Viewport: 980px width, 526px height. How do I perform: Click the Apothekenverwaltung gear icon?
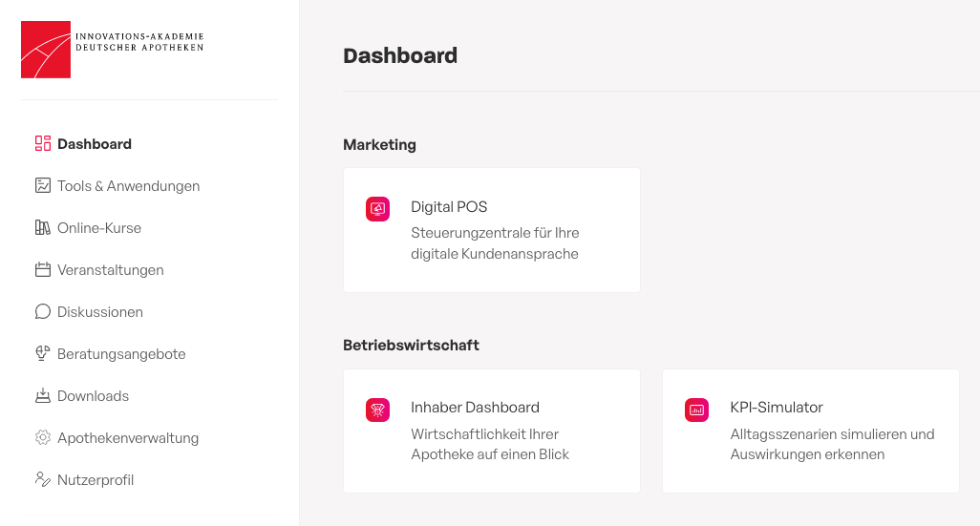click(42, 437)
